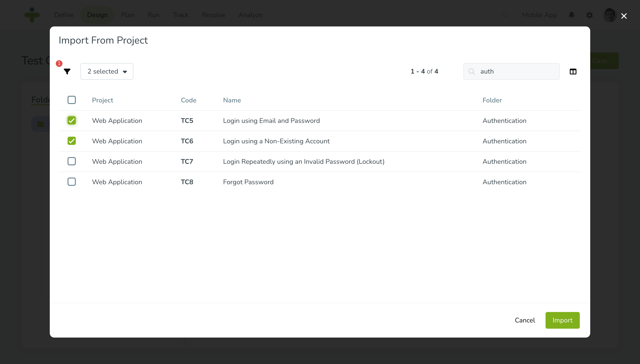Sort by the Code column header
The width and height of the screenshot is (640, 364).
tap(188, 100)
